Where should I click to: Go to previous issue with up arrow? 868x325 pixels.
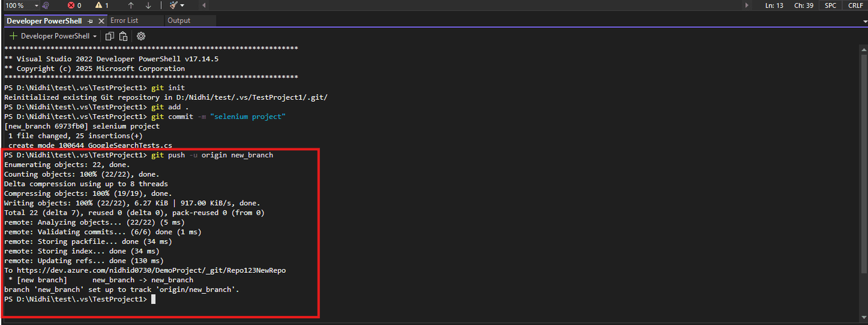tap(131, 5)
